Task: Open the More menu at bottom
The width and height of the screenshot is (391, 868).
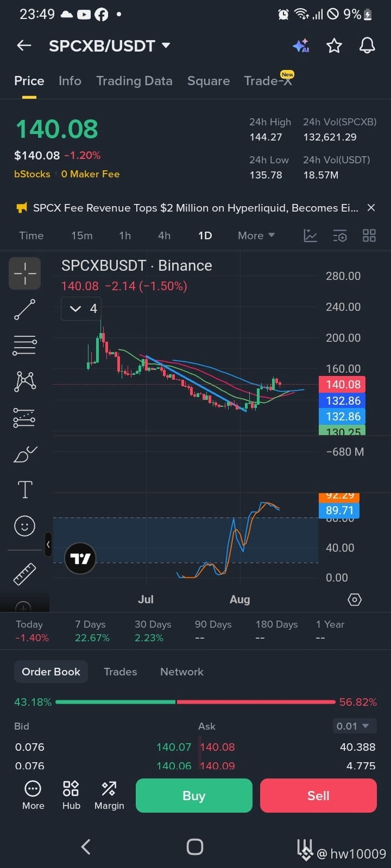Action: point(33,795)
